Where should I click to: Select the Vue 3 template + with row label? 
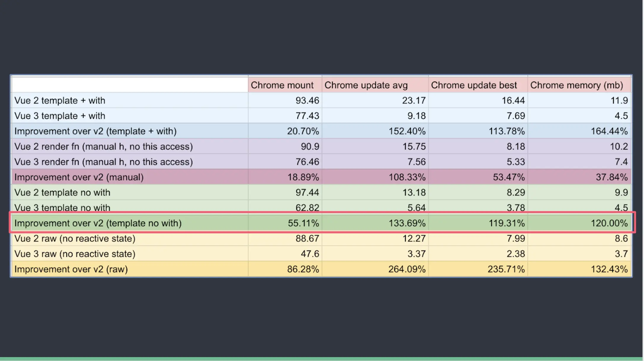tap(60, 116)
